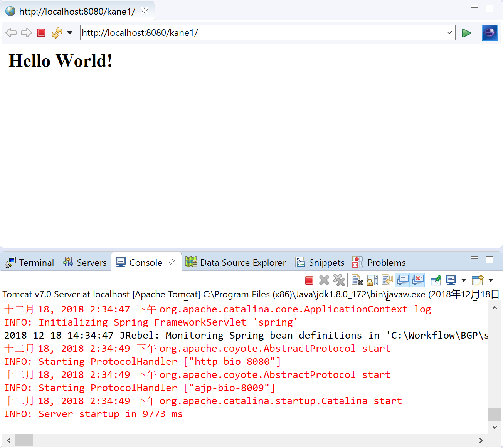503x448 pixels.
Task: Terminate the running Tomcat server
Action: pos(309,280)
